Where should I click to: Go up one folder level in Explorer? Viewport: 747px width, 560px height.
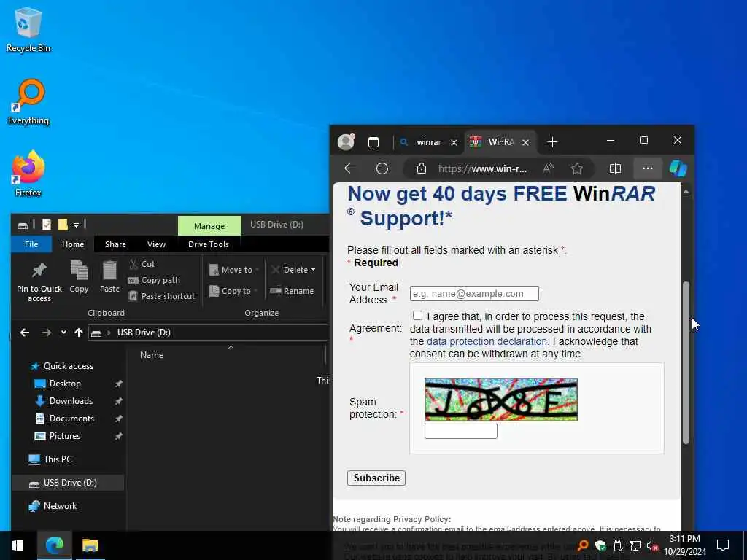pos(79,332)
